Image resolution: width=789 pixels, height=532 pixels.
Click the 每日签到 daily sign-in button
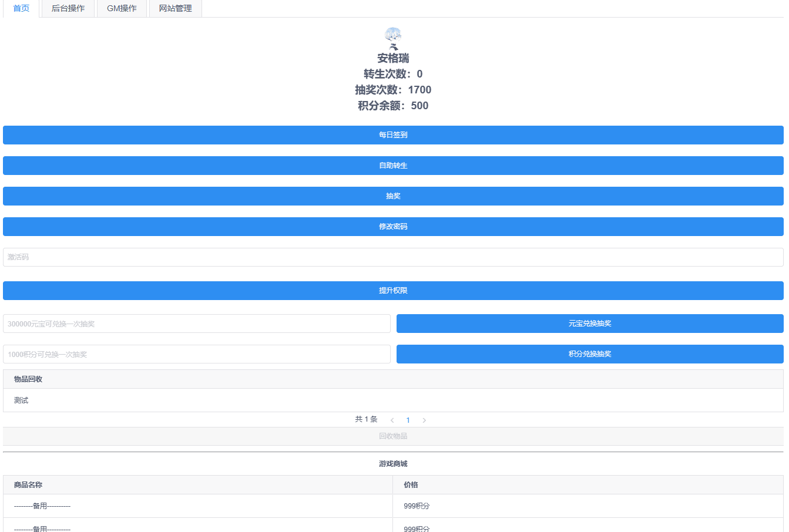393,134
